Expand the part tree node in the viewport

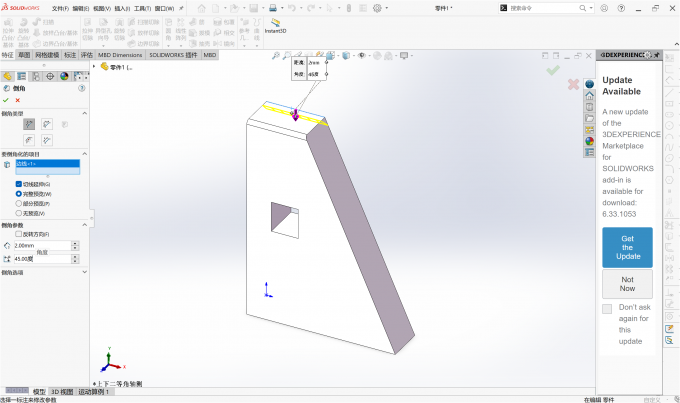[x=94, y=66]
